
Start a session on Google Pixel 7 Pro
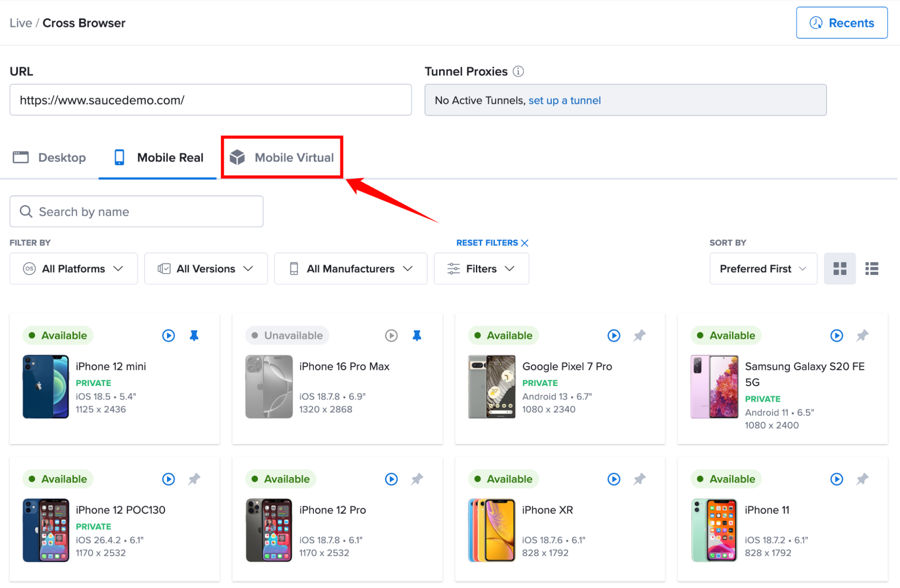pos(614,336)
